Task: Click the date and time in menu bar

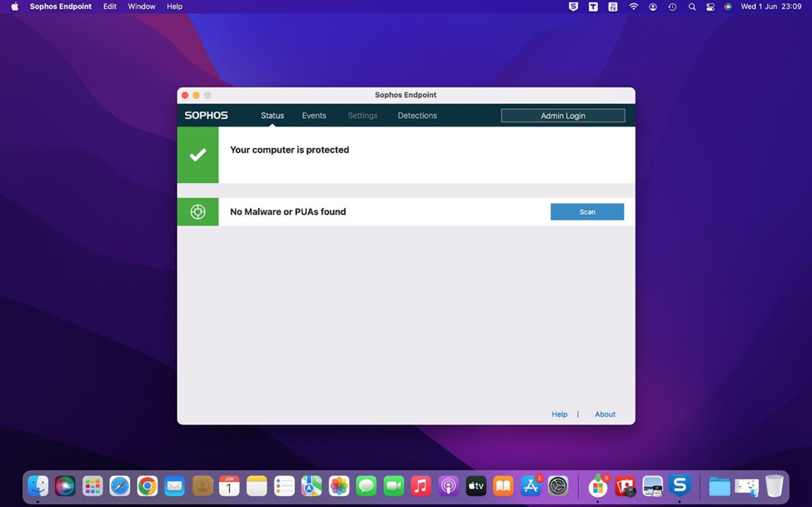Action: tap(771, 7)
